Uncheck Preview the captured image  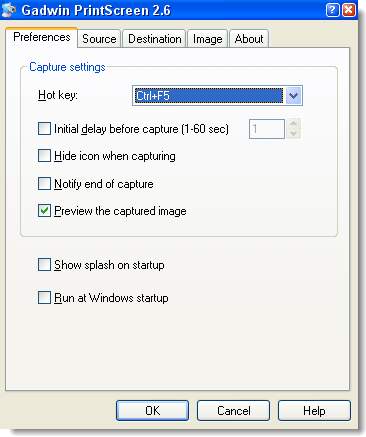pyautogui.click(x=44, y=211)
